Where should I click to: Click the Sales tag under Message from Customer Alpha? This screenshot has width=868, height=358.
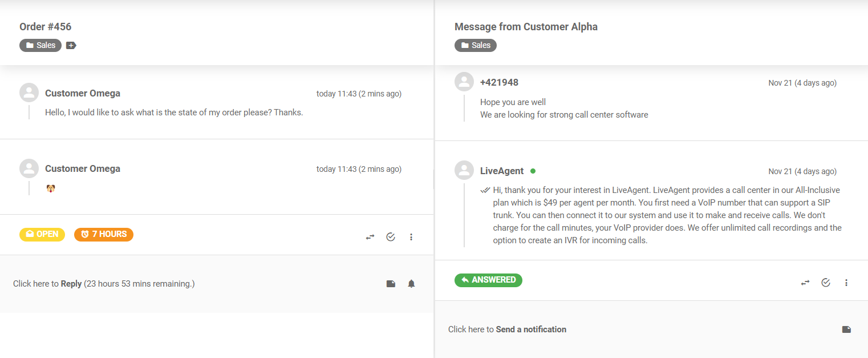coord(476,45)
